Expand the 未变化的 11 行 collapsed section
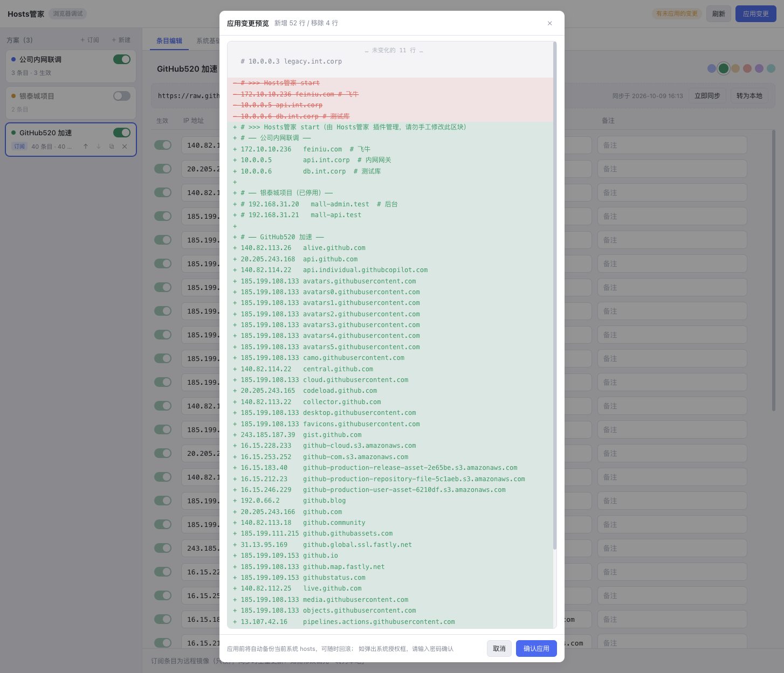Screen dimensions: 784x673 point(394,50)
